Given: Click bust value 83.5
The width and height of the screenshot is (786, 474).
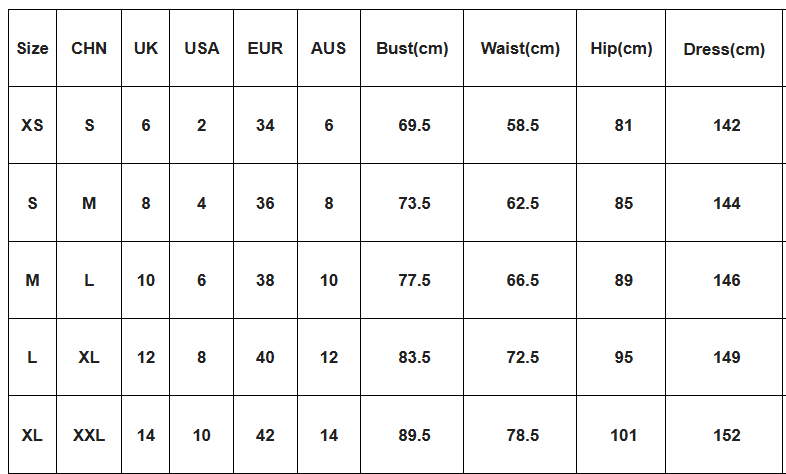Looking at the screenshot, I should pyautogui.click(x=414, y=357).
